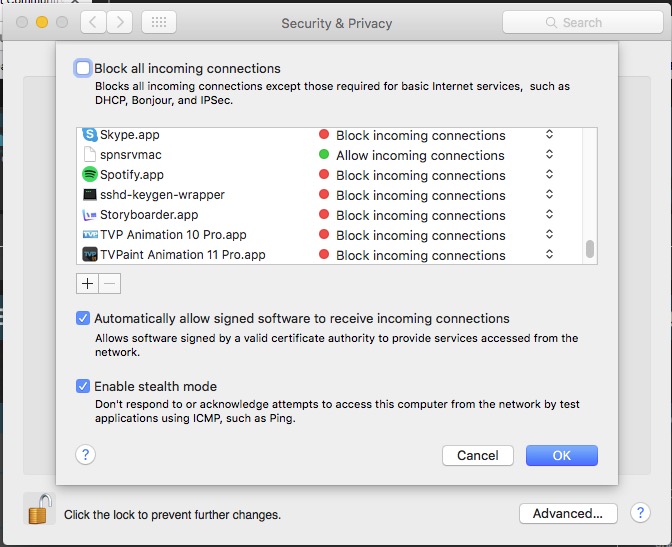Open connection dropdown for spnsrvmac
Screen dimensions: 672x547
click(549, 154)
